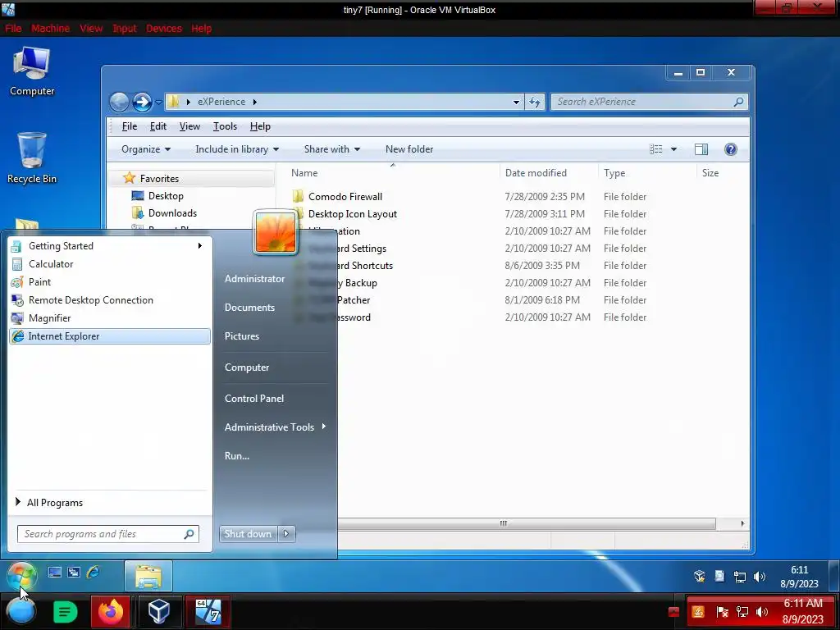The image size is (840, 630).
Task: Click the Shut down button
Action: click(248, 533)
